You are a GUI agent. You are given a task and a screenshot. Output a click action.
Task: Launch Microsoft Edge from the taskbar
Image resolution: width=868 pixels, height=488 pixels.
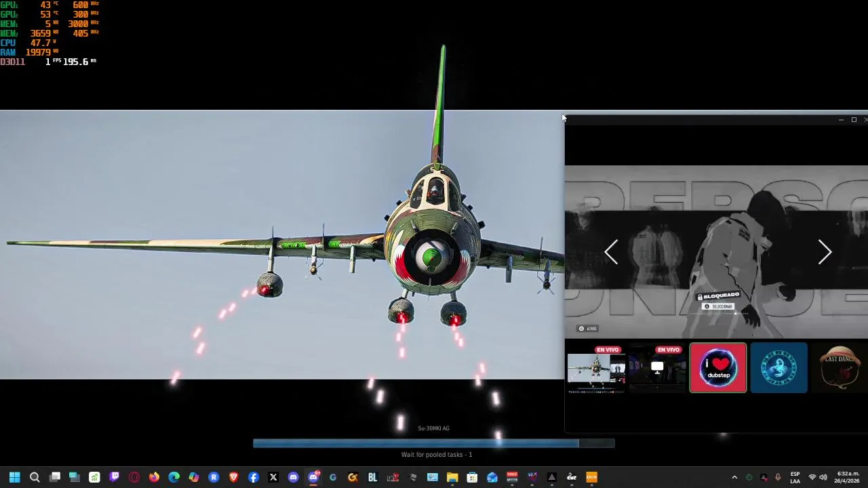(174, 477)
